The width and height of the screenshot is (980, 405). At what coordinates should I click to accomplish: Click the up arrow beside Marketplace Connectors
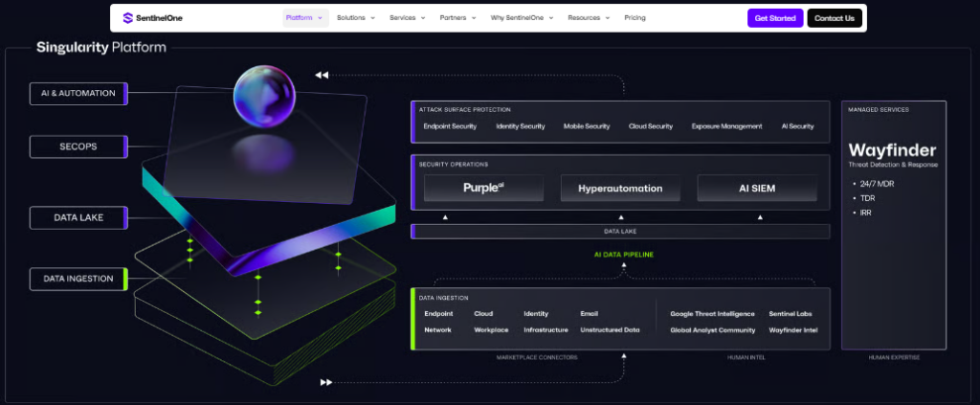(623, 356)
